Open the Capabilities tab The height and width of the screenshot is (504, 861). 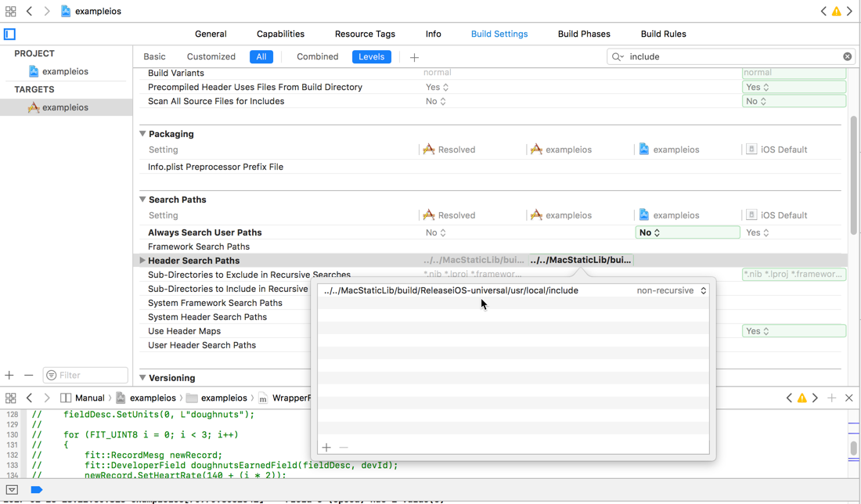coord(280,34)
